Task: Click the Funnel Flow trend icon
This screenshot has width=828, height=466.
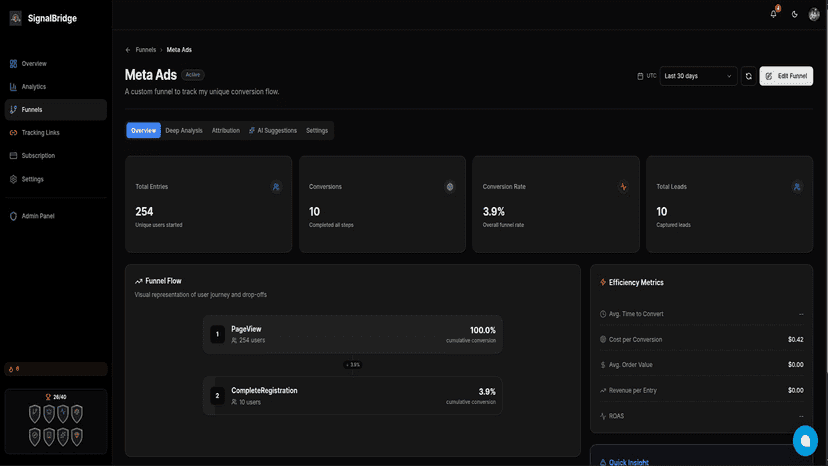Action: click(138, 282)
